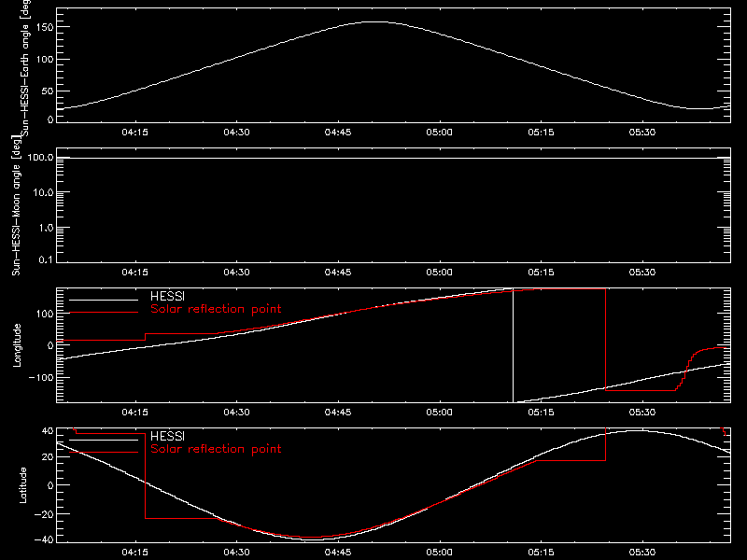Click Solar reflection point legend in Latitude plot
747x560 pixels.
pos(216,449)
